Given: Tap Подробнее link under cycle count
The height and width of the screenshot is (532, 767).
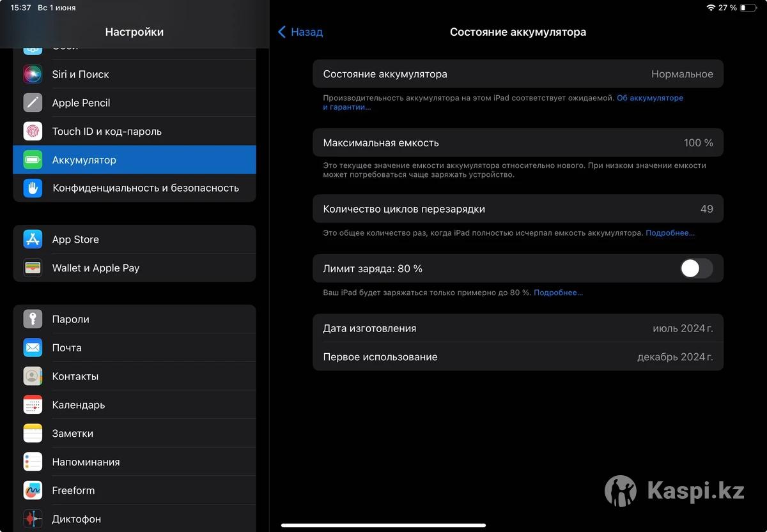Looking at the screenshot, I should (670, 233).
